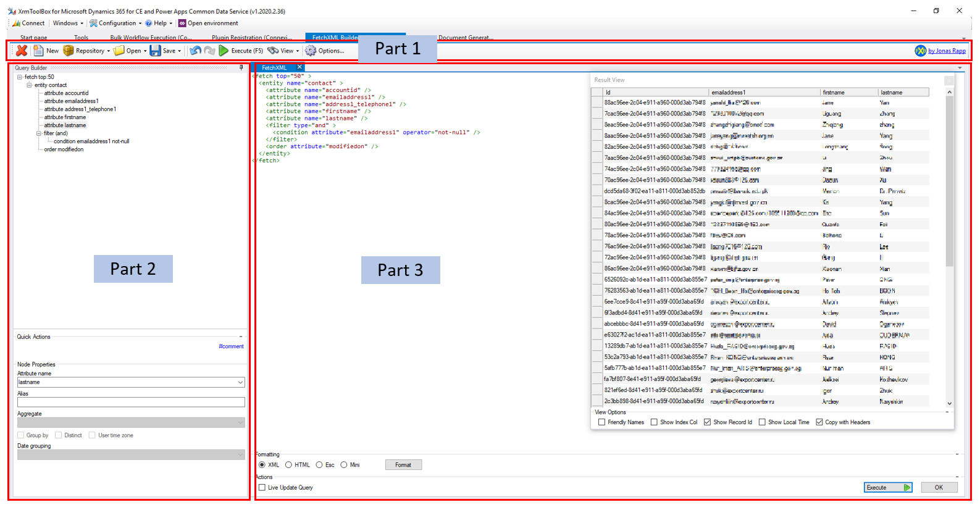
Task: Switch to the Document Generat... tab
Action: coord(466,38)
